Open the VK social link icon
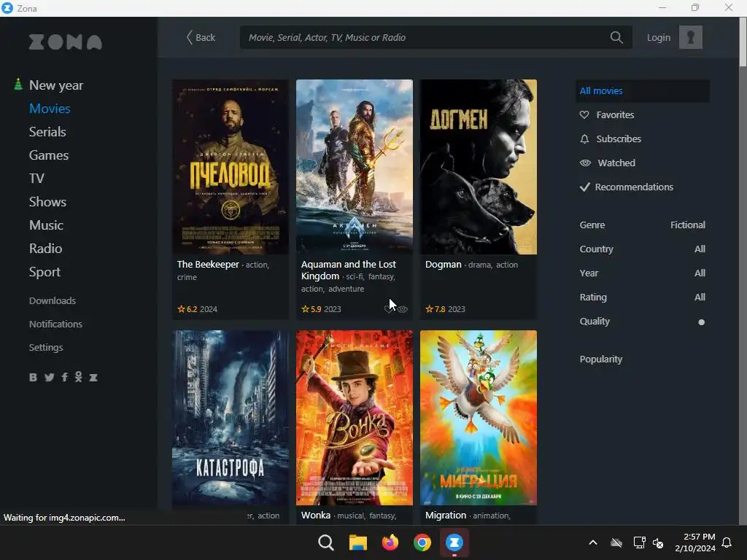Screen dimensions: 747x560 coord(33,377)
